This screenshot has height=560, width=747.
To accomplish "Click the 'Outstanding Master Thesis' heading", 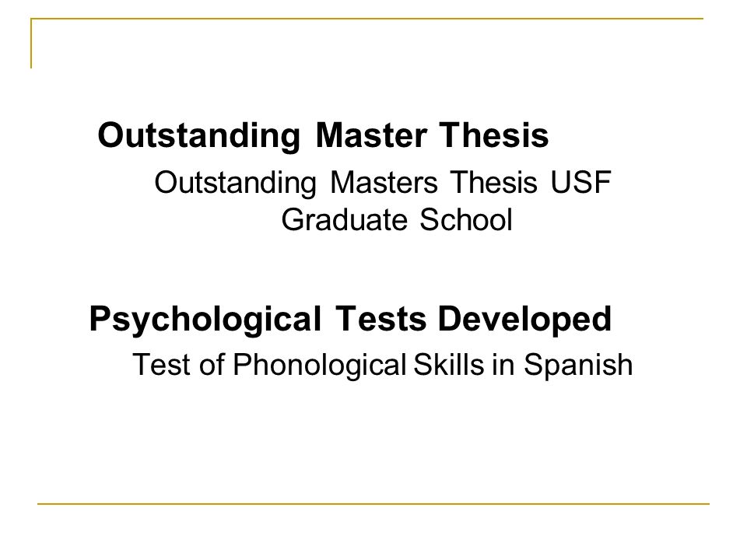I will pos(323,136).
